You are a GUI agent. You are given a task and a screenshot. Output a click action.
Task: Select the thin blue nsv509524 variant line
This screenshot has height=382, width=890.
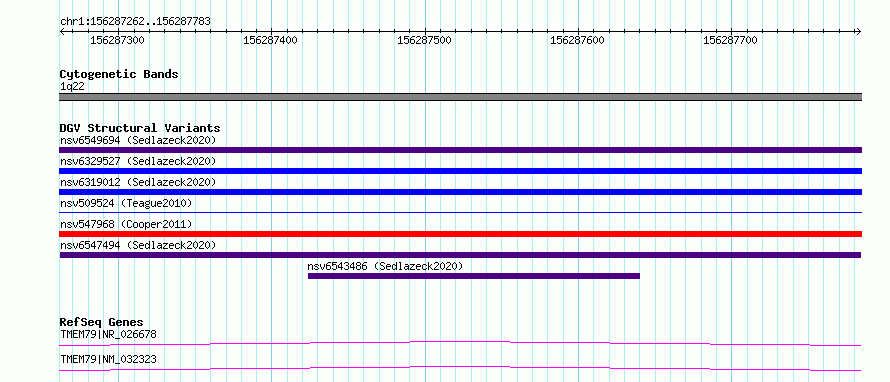pyautogui.click(x=460, y=212)
